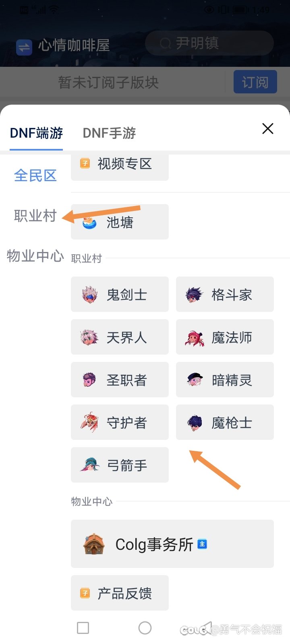Tap the 格斗家 character avatar icon
The width and height of the screenshot is (290, 644).
(194, 295)
